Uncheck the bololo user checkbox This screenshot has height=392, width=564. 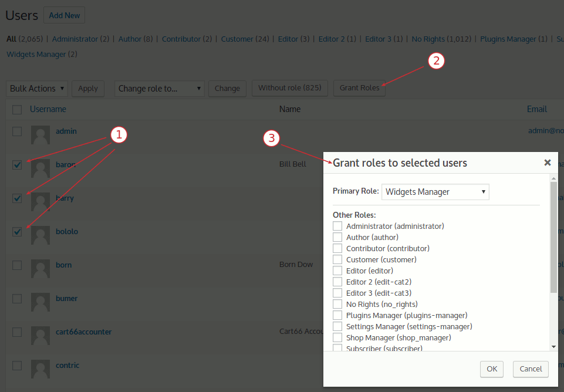pyautogui.click(x=17, y=232)
